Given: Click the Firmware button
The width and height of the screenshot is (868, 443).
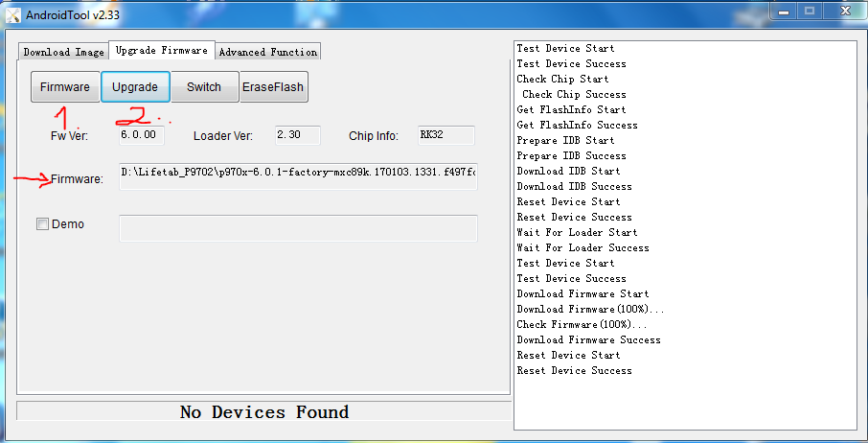Looking at the screenshot, I should 65,87.
